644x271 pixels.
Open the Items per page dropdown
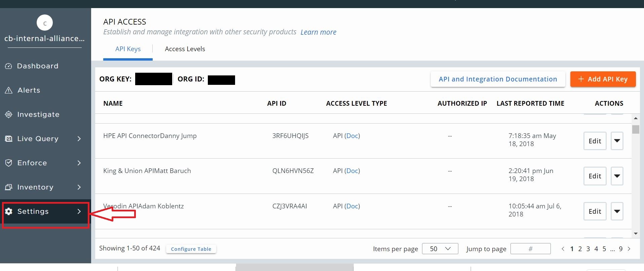pyautogui.click(x=440, y=249)
